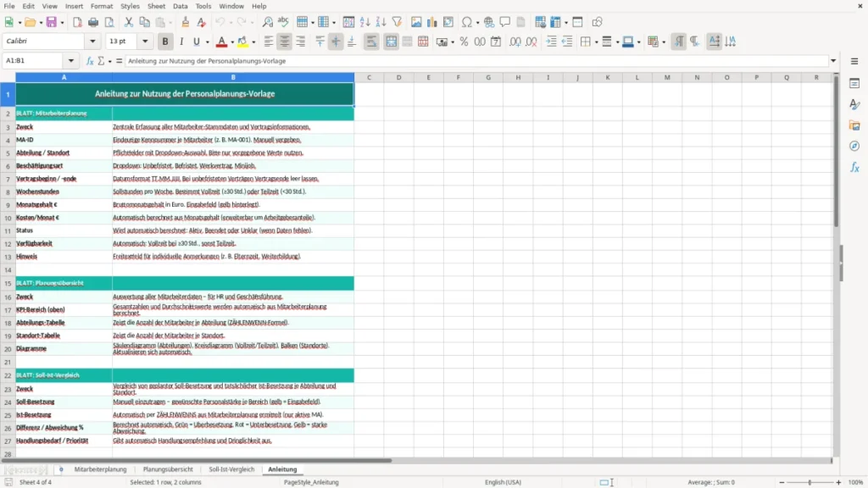Click the Print icon
868x488 pixels.
pyautogui.click(x=93, y=22)
